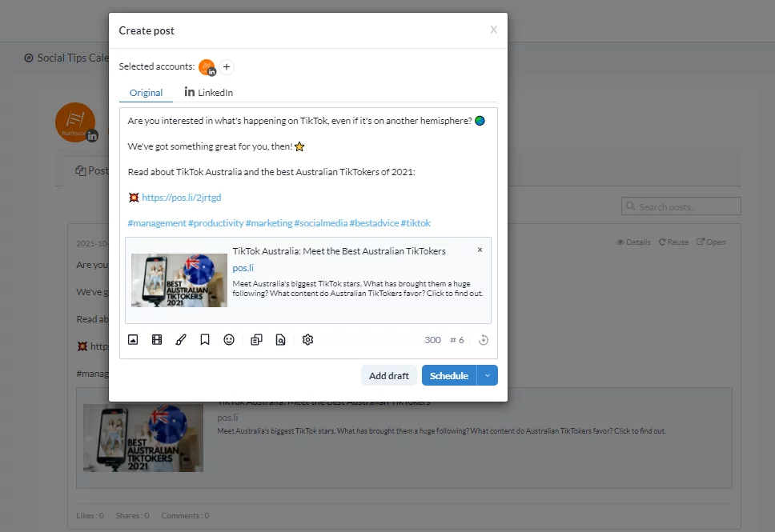Click the star emoji line in post
Screen dimensions: 775x532
tap(216, 146)
